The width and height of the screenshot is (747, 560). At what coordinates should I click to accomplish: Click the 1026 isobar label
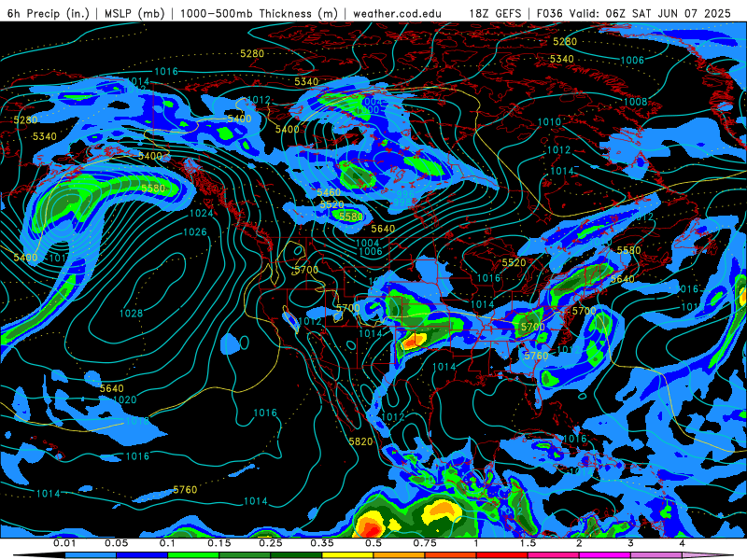click(195, 231)
